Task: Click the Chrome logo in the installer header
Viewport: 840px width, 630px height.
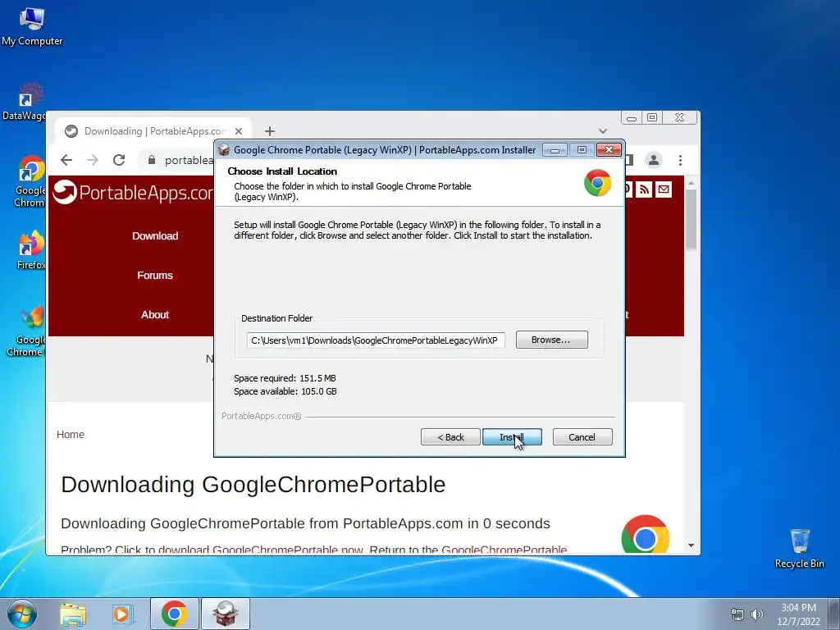Action: click(x=598, y=183)
